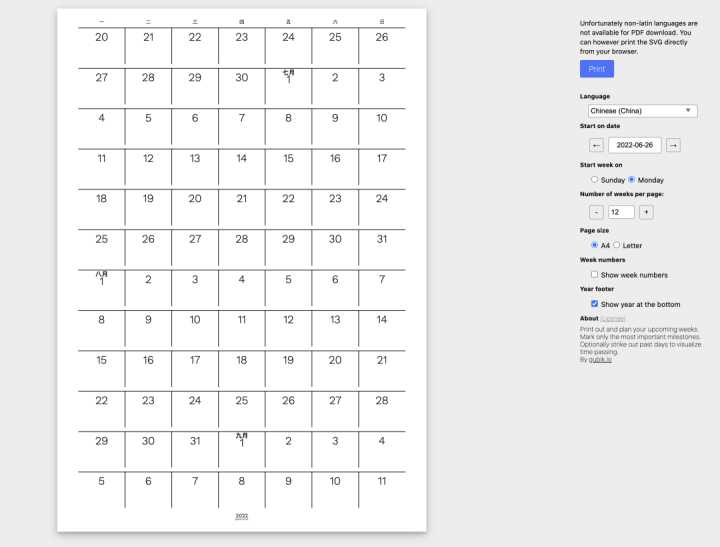Open the Licenses link
Image resolution: width=720 pixels, height=547 pixels.
(613, 319)
